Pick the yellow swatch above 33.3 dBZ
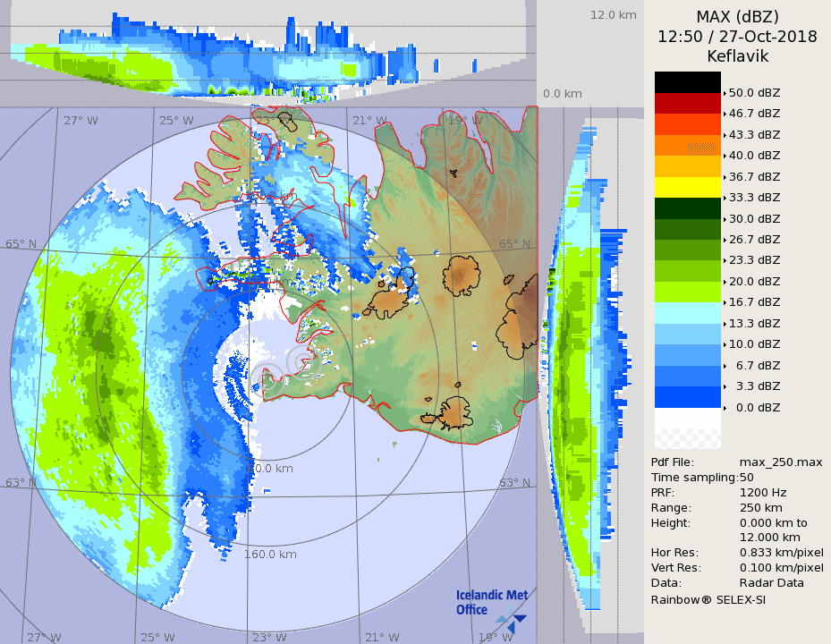831x644 pixels. tap(687, 186)
